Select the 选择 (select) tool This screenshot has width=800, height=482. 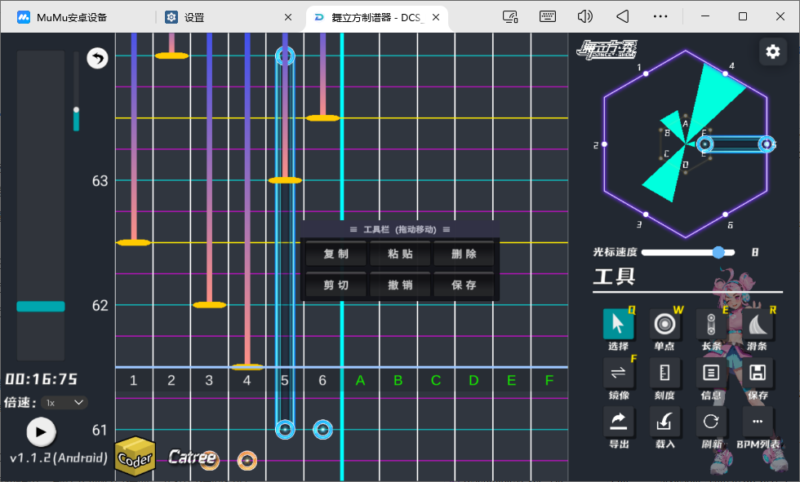click(618, 324)
